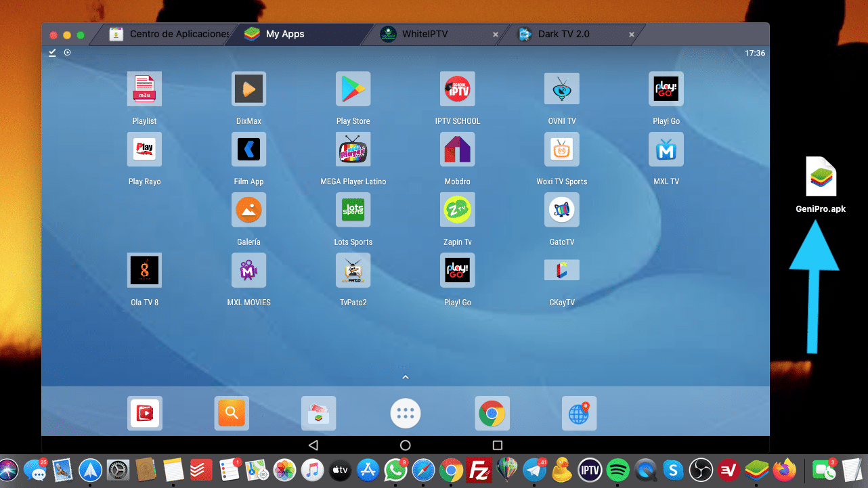The width and height of the screenshot is (868, 488).
Task: Open Chrome from the dock
Action: pyautogui.click(x=492, y=413)
